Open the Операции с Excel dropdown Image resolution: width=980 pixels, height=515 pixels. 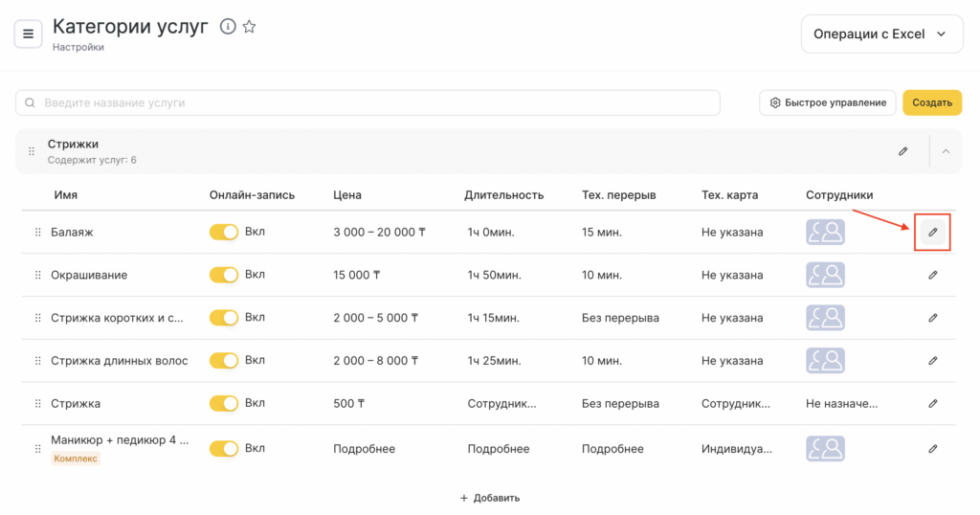pyautogui.click(x=880, y=34)
